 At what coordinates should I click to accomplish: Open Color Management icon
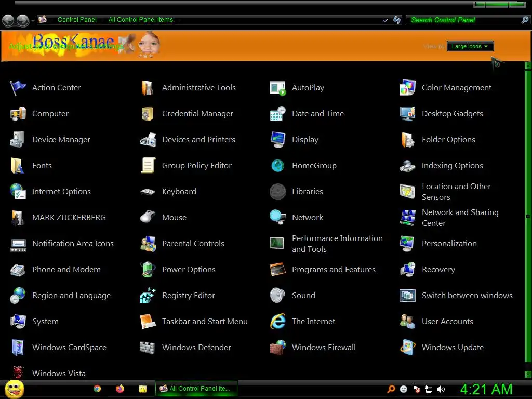point(407,88)
